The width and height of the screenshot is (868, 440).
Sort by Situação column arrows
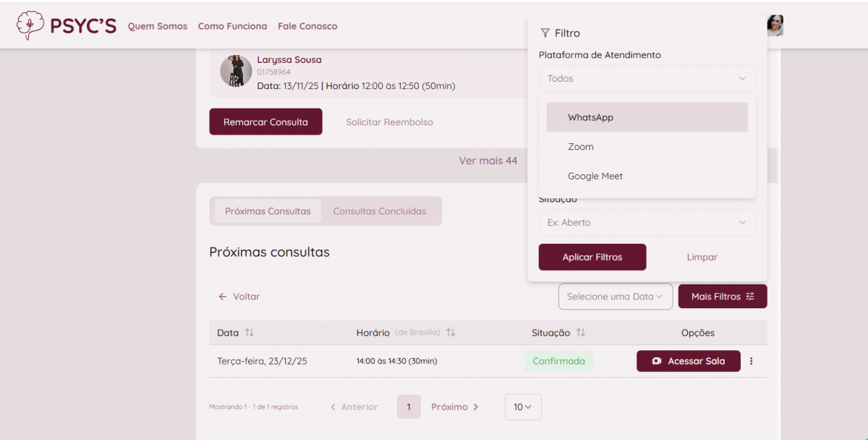point(580,333)
